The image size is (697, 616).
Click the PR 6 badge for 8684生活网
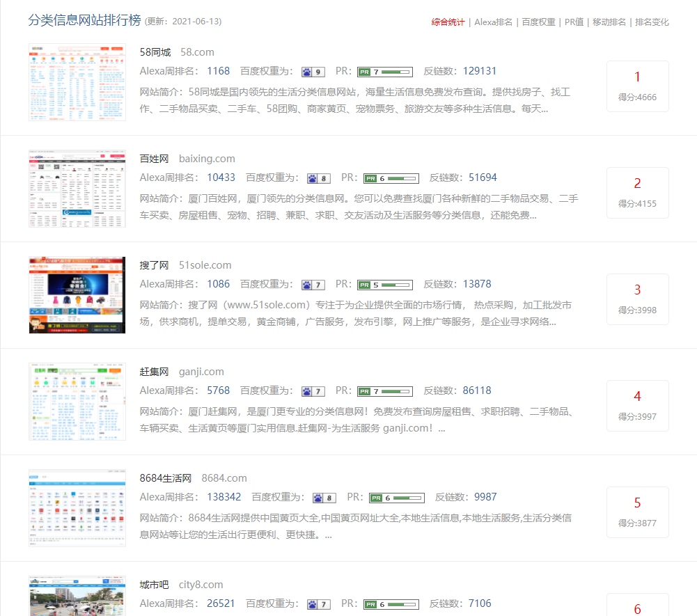[x=397, y=498]
